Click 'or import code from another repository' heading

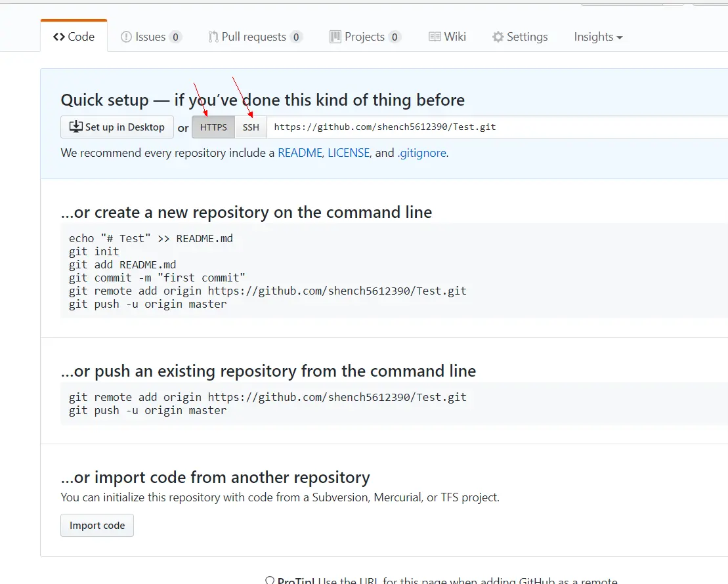tap(215, 477)
